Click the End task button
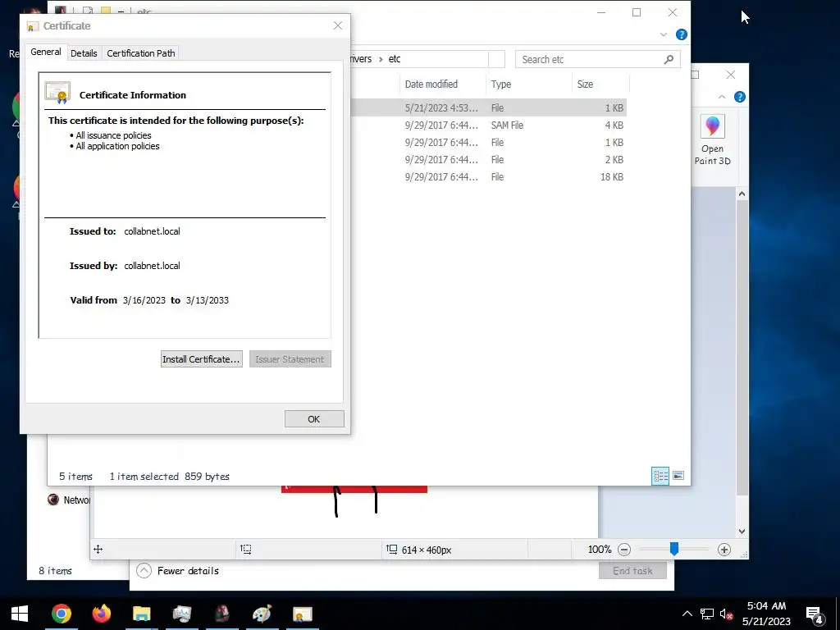The image size is (840, 630). [x=632, y=571]
